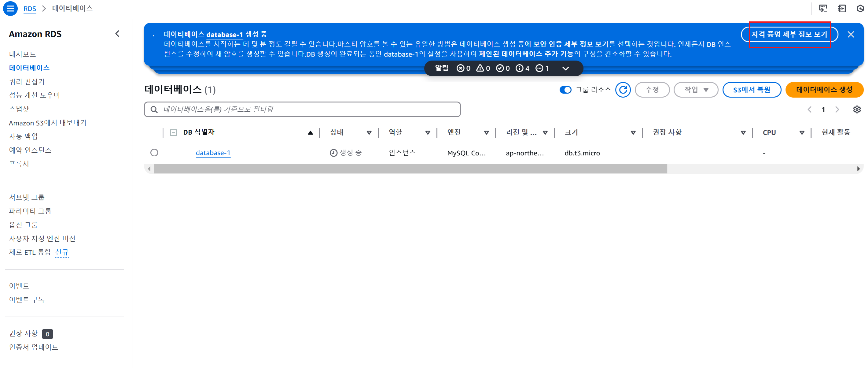The height and width of the screenshot is (368, 868).
Task: Open 스냅샷 in the sidebar
Action: [19, 109]
